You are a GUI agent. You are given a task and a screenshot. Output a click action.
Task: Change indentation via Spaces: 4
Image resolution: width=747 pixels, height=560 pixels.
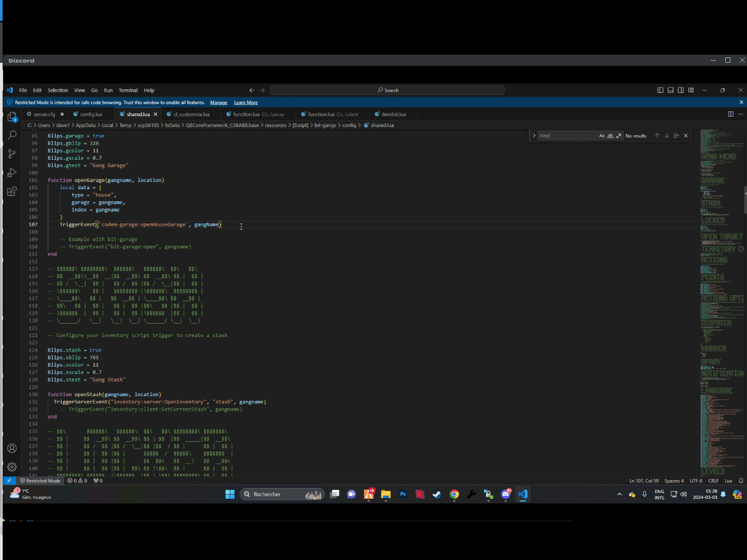pos(674,481)
